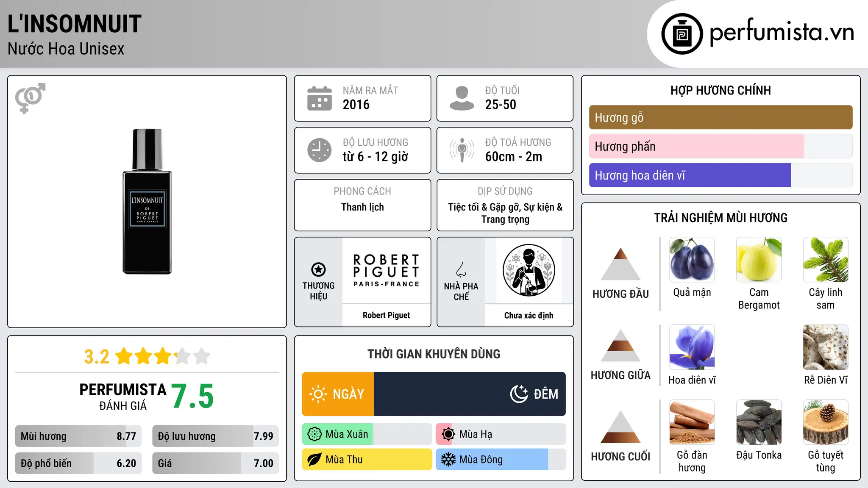
Task: Click the Robert Piguet Paris-France logo
Action: point(386,270)
